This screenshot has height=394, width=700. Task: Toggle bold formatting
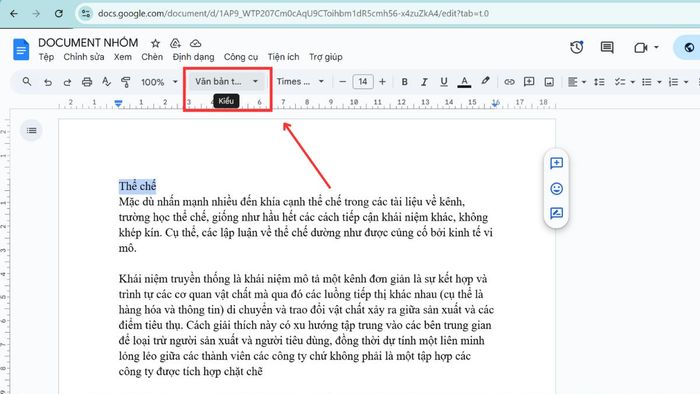[x=404, y=82]
